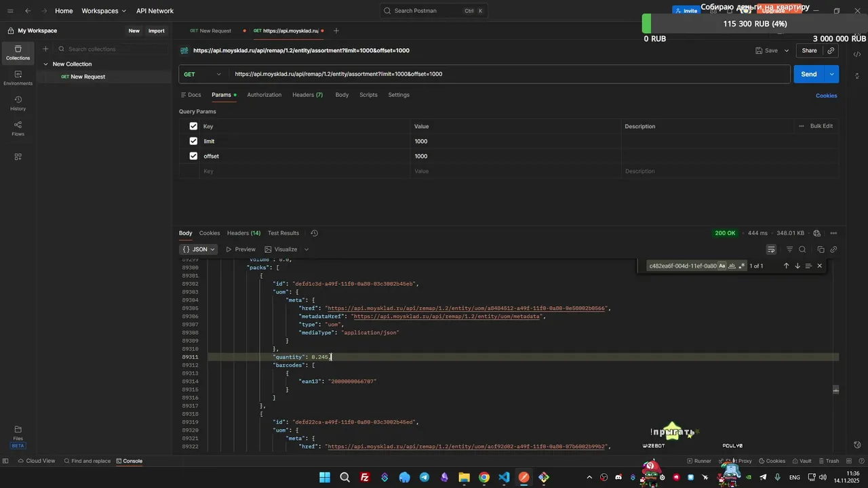Click the request URL input field

point(510,74)
